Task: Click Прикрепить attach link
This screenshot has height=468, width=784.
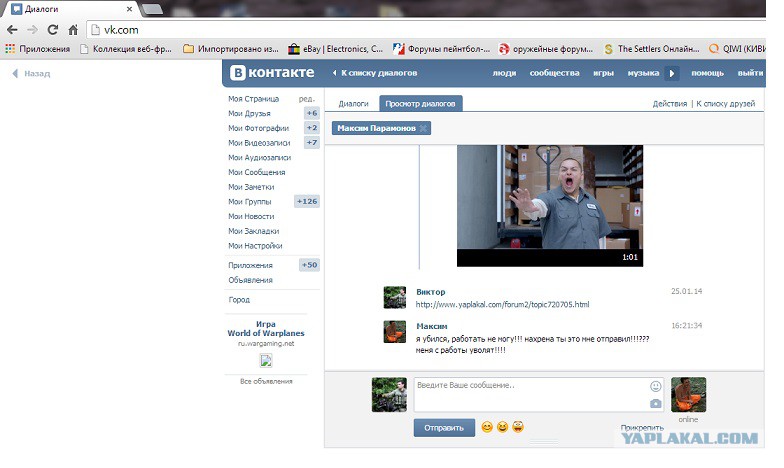Action: 642,428
